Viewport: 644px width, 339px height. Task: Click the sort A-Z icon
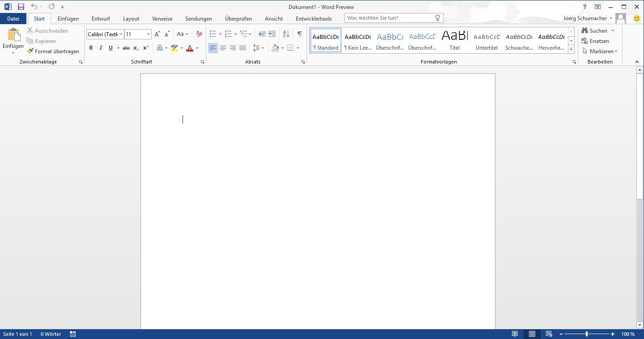pyautogui.click(x=286, y=34)
